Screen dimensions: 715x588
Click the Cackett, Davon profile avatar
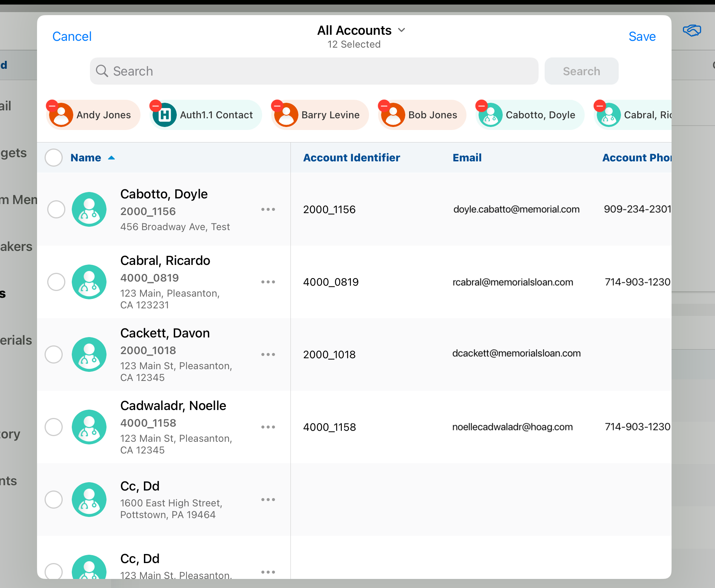click(89, 354)
